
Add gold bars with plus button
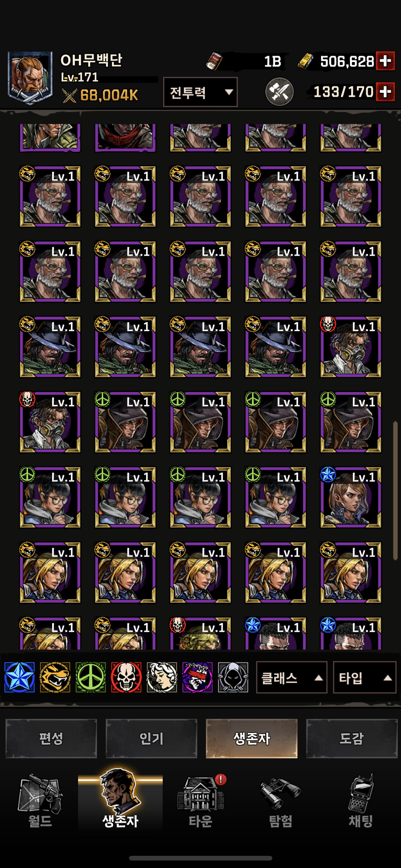(x=385, y=61)
